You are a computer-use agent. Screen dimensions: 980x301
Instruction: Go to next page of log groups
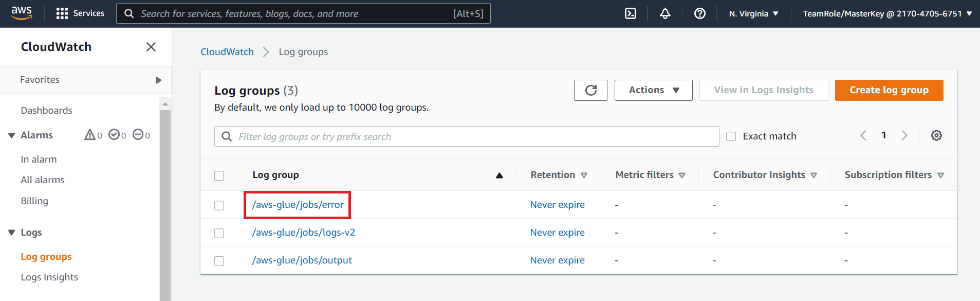904,135
